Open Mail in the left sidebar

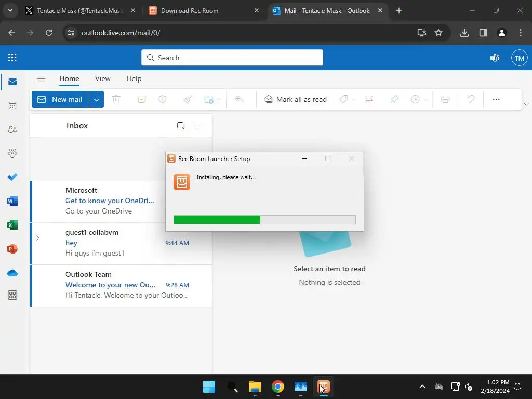(x=12, y=82)
